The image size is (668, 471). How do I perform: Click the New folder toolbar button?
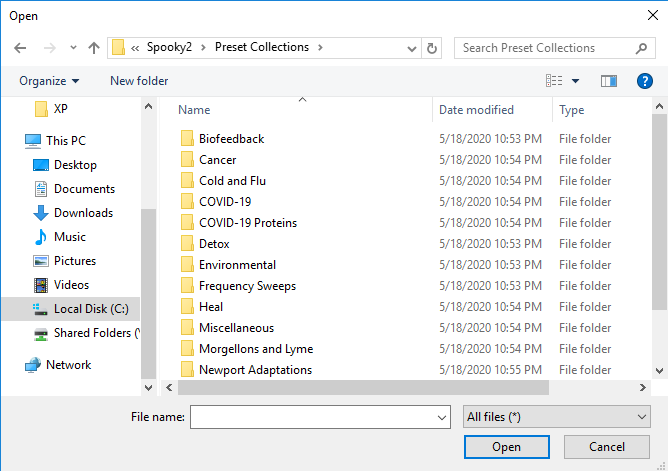pyautogui.click(x=139, y=81)
